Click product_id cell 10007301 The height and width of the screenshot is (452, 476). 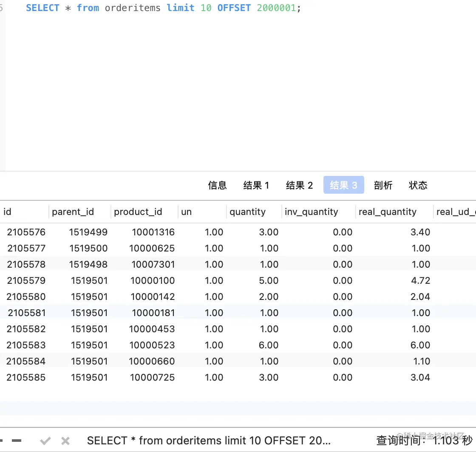pos(153,264)
